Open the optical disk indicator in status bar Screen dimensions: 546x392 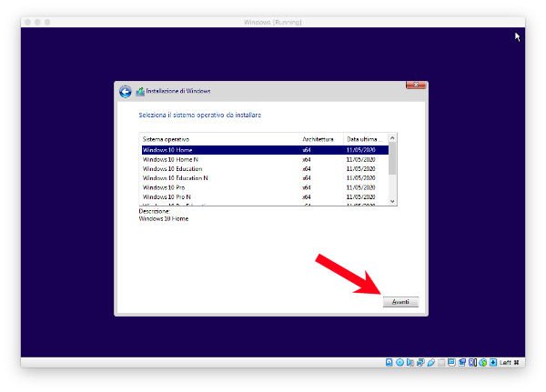pos(399,362)
